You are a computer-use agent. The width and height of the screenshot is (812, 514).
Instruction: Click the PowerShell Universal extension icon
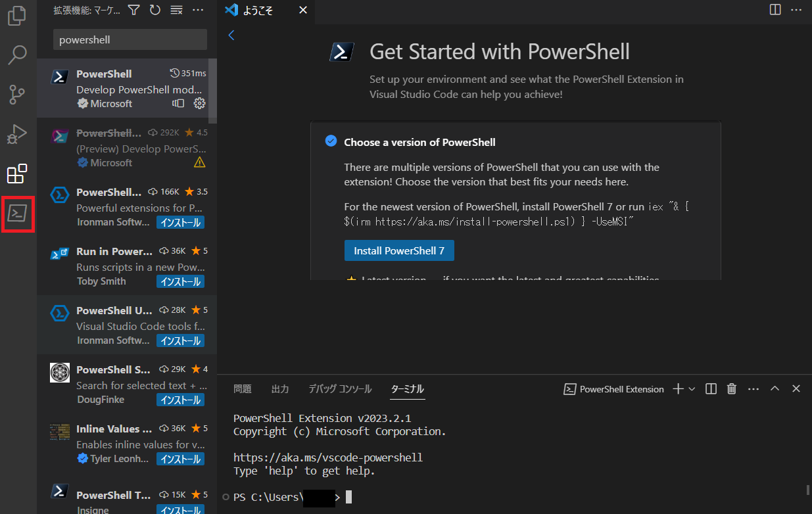[60, 314]
